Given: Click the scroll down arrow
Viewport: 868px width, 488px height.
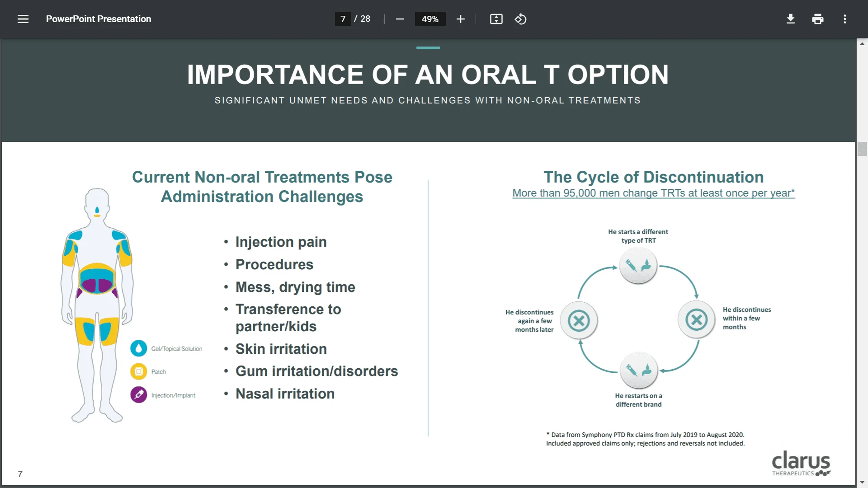Looking at the screenshot, I should coord(862,483).
